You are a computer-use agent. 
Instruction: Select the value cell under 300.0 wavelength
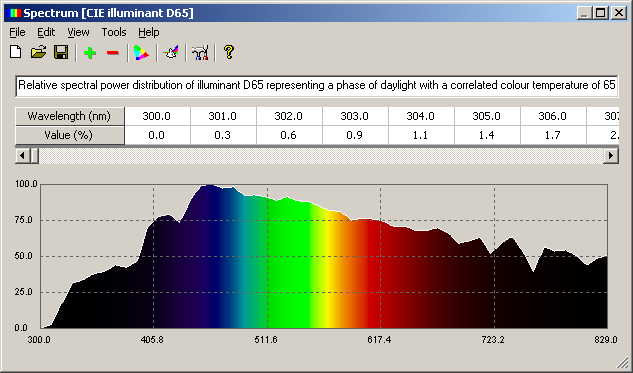157,135
